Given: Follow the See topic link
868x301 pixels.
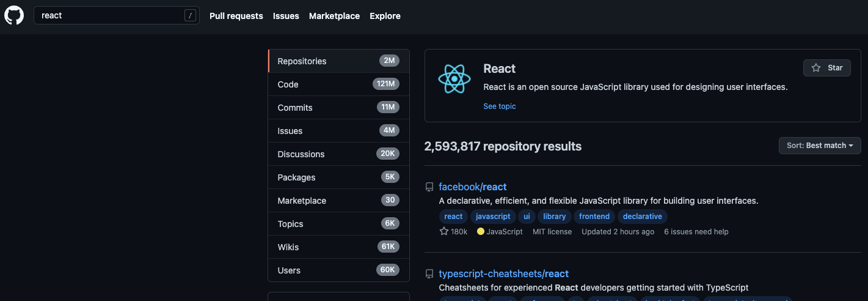Looking at the screenshot, I should coord(499,106).
